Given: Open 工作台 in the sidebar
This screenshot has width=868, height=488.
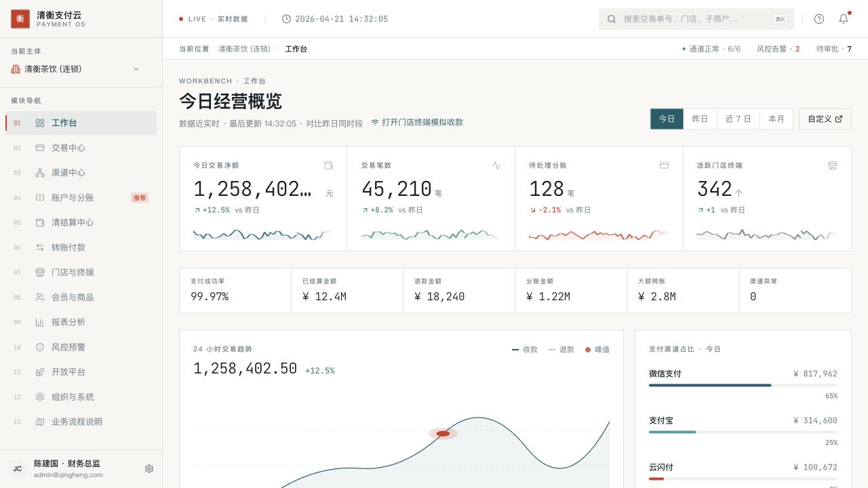Looking at the screenshot, I should pyautogui.click(x=81, y=123).
